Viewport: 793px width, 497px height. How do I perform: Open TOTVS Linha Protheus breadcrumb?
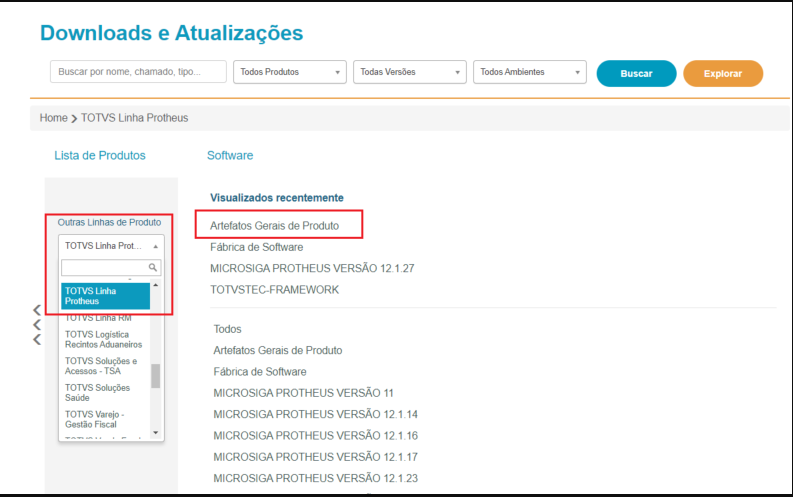coord(135,118)
